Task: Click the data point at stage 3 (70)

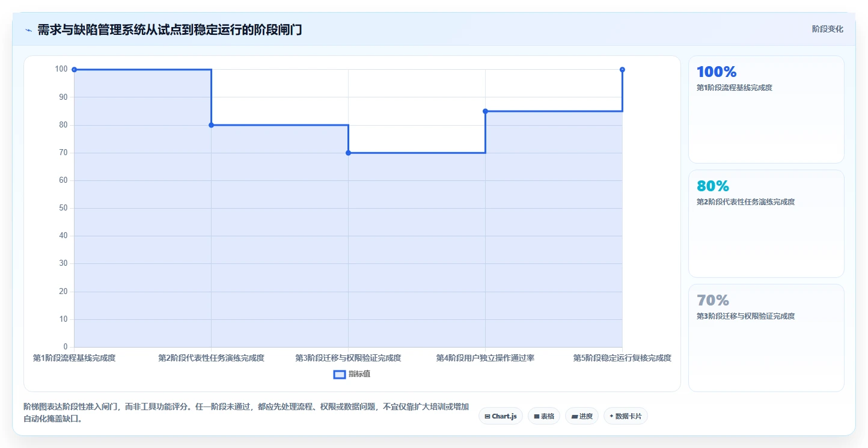Action: point(348,153)
